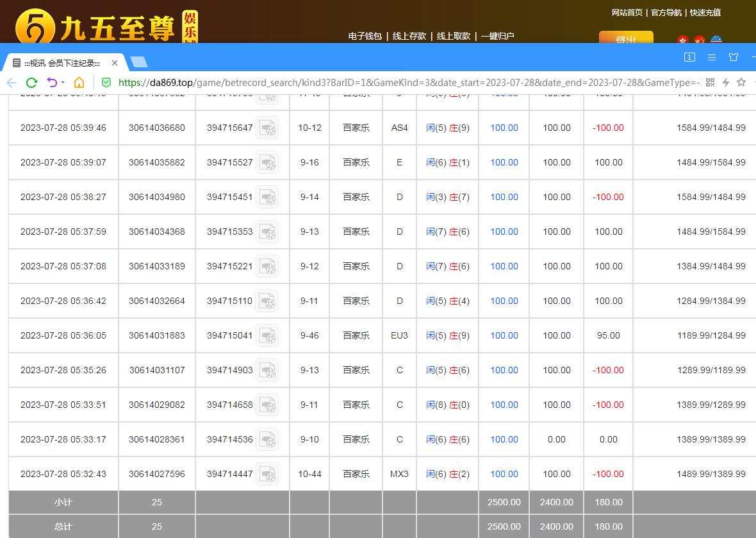Click balance 1584.99/1484.99 in 05:39:46 row
Screen dimensions: 756x538
(711, 128)
